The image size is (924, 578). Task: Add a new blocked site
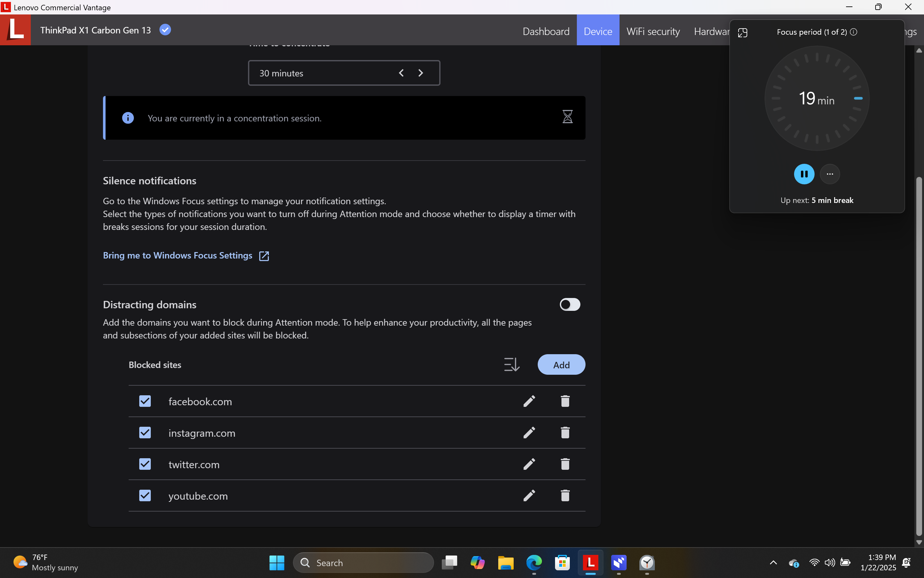(561, 365)
